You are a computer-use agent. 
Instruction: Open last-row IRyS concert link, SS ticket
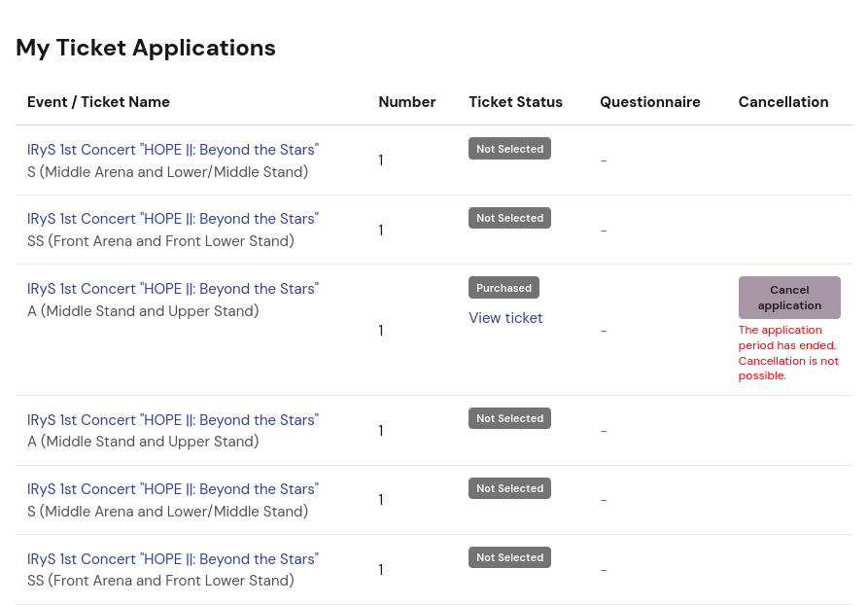(x=173, y=559)
